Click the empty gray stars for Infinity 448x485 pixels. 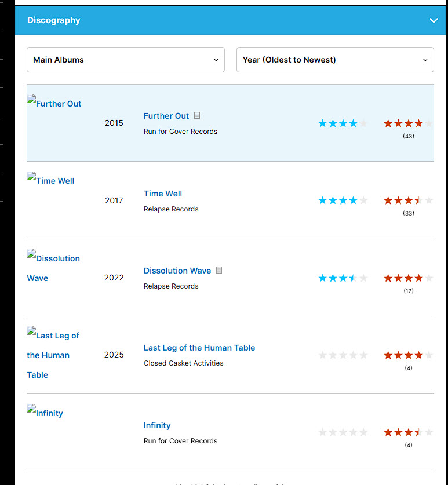[x=343, y=432]
